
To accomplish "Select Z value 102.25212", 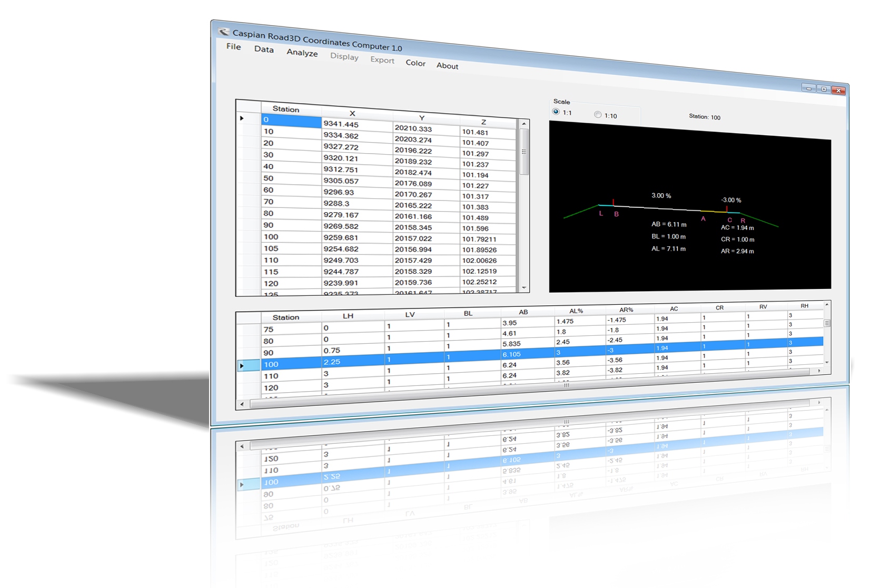I will 488,282.
